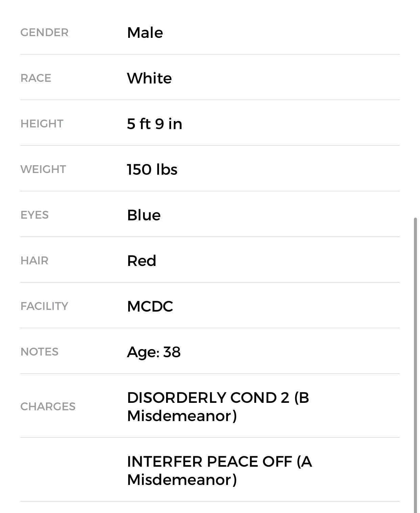Screen dimensions: 420x513
Task: Select the 'Male' gender value
Action: (145, 33)
